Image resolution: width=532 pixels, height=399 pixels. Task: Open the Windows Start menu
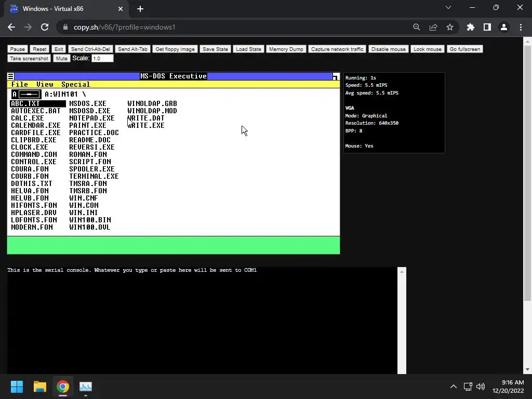17,387
